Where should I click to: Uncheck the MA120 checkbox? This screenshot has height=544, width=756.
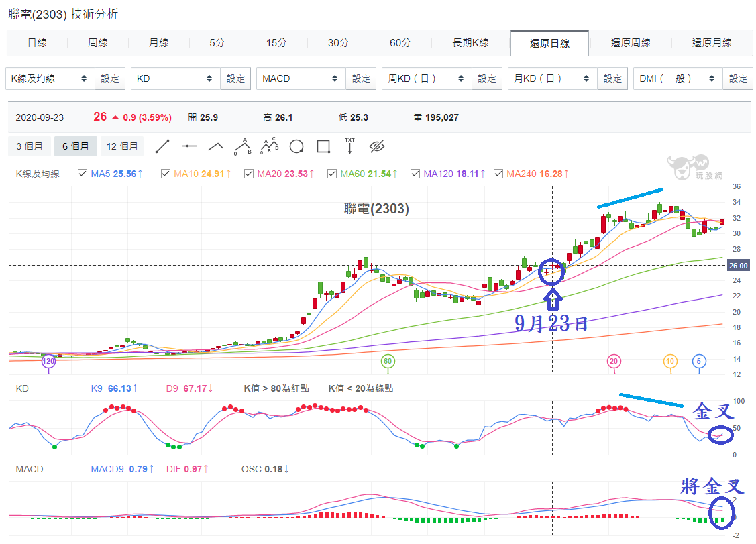pyautogui.click(x=415, y=174)
